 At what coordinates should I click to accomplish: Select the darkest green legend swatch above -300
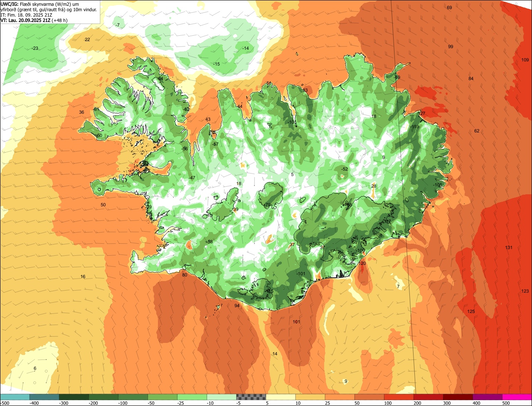(74, 397)
